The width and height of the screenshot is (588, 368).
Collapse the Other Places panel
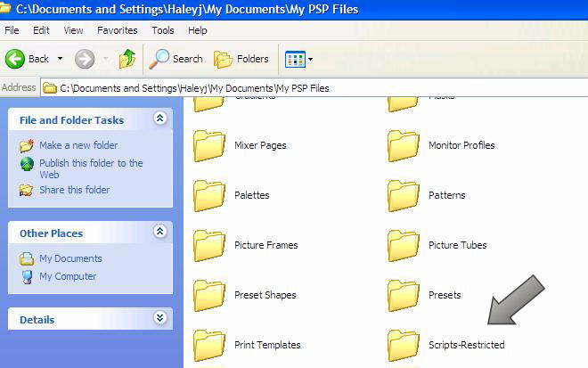point(159,232)
